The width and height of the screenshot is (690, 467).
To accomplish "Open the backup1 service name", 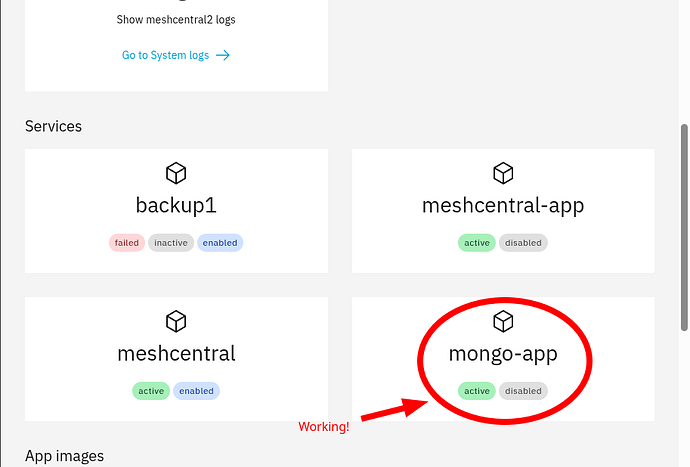I will pos(176,206).
